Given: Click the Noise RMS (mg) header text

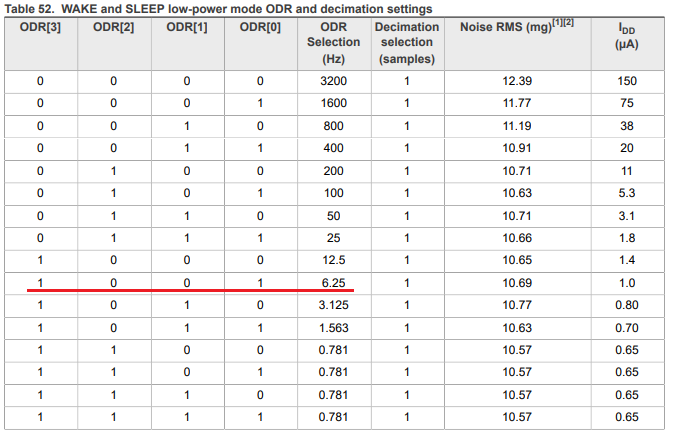Looking at the screenshot, I should point(508,27).
